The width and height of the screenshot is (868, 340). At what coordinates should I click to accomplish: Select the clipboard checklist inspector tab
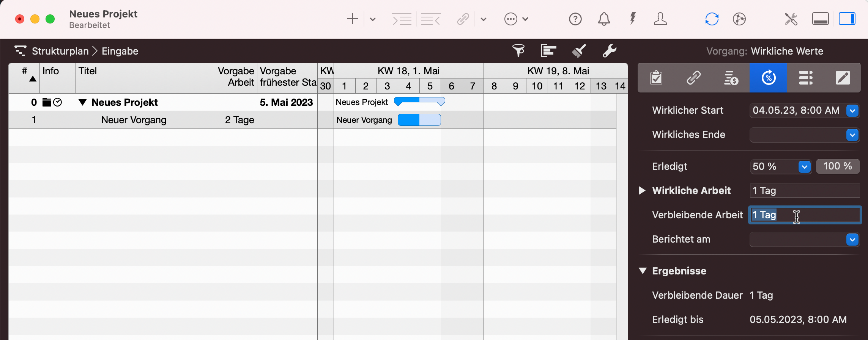pyautogui.click(x=656, y=78)
